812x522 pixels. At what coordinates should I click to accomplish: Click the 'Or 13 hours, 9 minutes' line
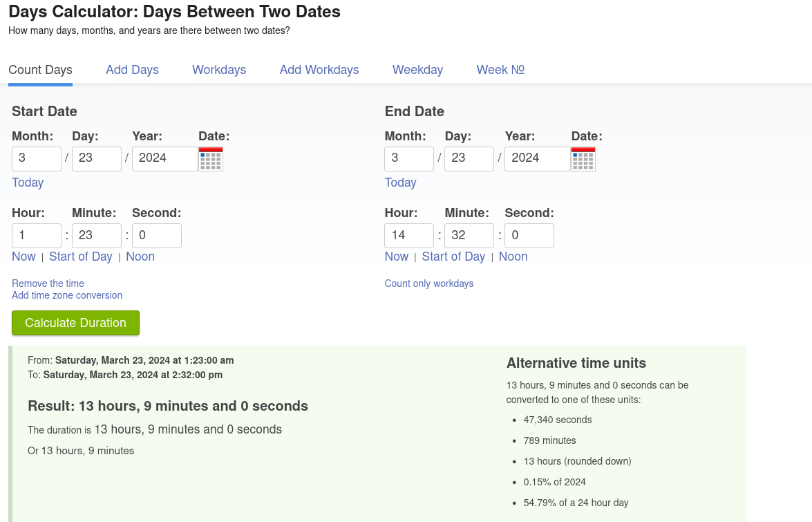(81, 451)
